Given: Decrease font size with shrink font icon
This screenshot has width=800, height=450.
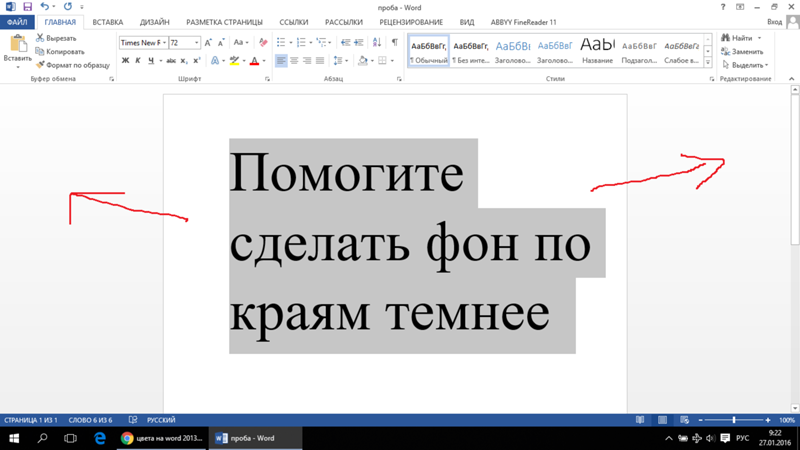Looking at the screenshot, I should point(221,43).
